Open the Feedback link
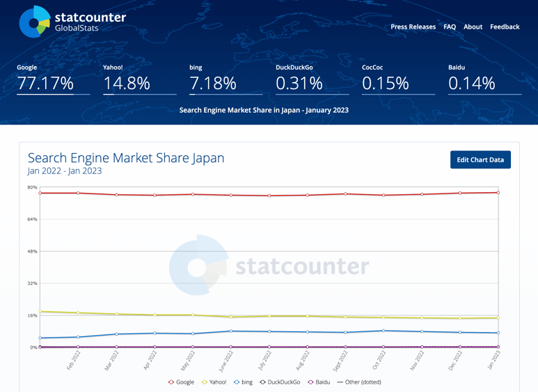The height and width of the screenshot is (392, 538). tap(505, 26)
